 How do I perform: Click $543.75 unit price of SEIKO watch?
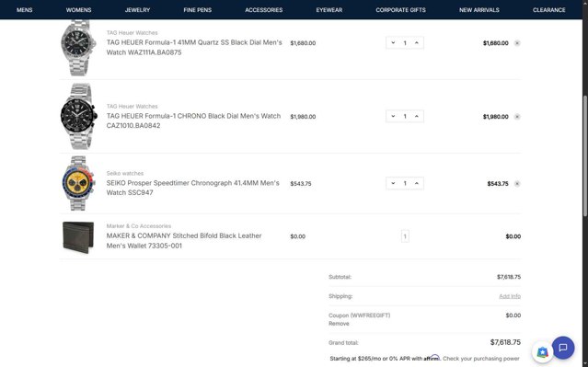(301, 184)
